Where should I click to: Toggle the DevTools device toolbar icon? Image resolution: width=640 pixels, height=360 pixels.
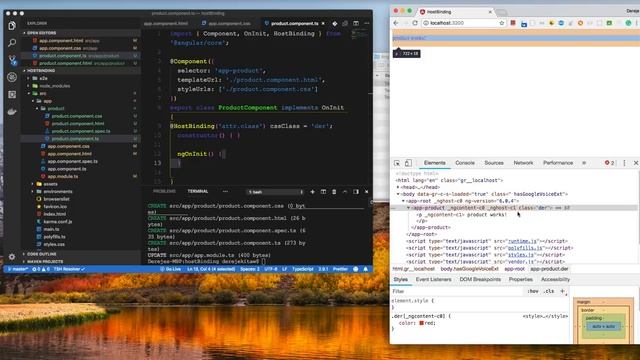pyautogui.click(x=408, y=163)
